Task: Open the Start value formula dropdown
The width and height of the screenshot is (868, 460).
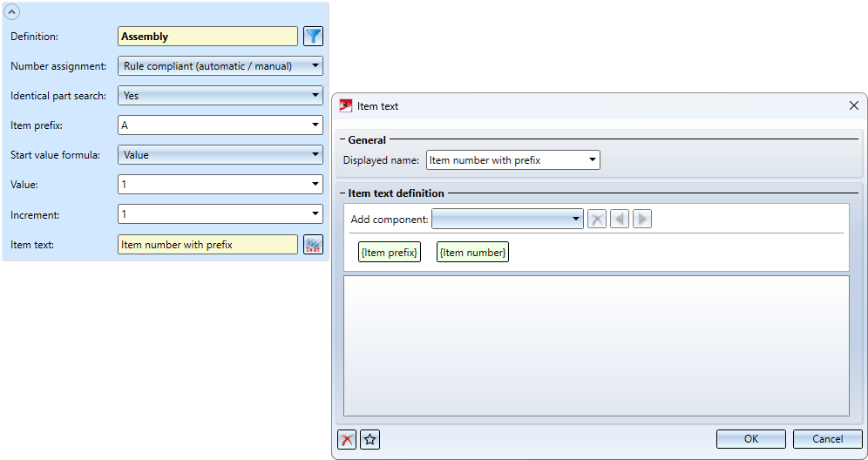Action: point(220,155)
